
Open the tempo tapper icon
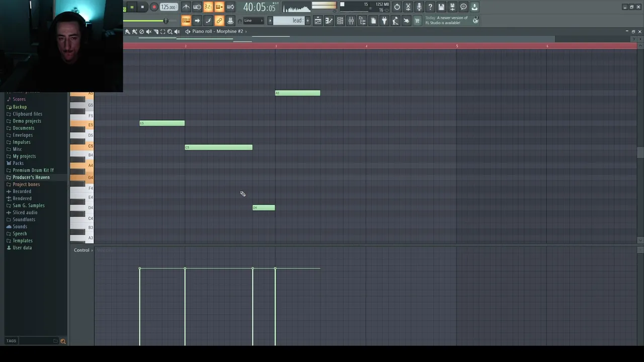[395, 21]
